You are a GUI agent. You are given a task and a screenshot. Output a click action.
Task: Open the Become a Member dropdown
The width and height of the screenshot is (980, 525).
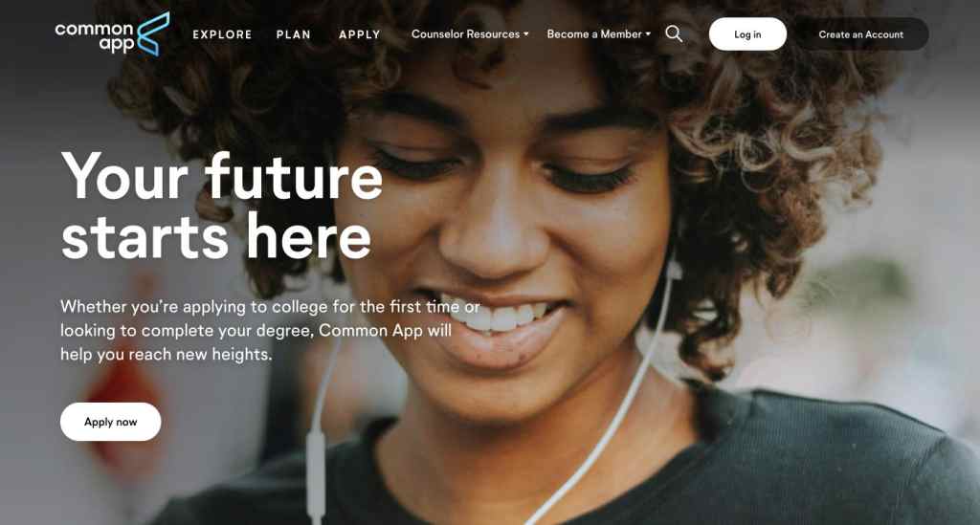pyautogui.click(x=594, y=34)
